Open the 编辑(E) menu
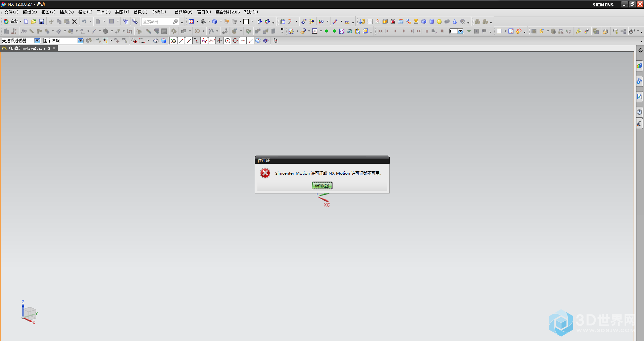 tap(30, 12)
